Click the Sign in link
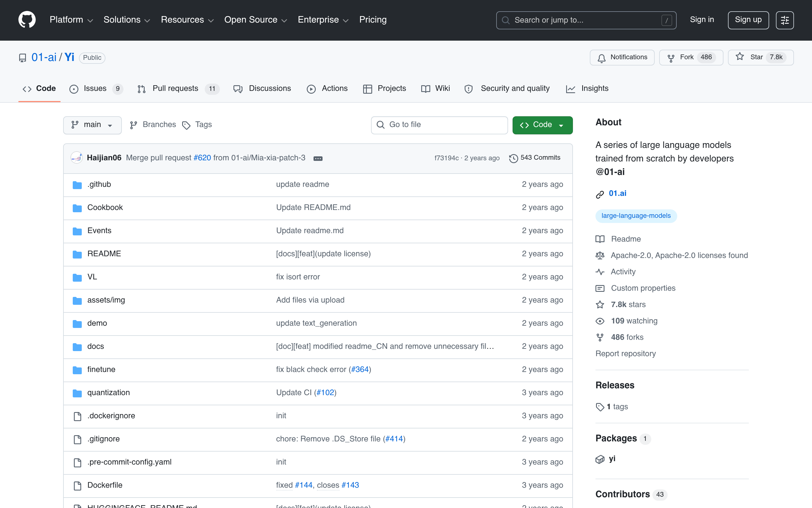 tap(701, 20)
